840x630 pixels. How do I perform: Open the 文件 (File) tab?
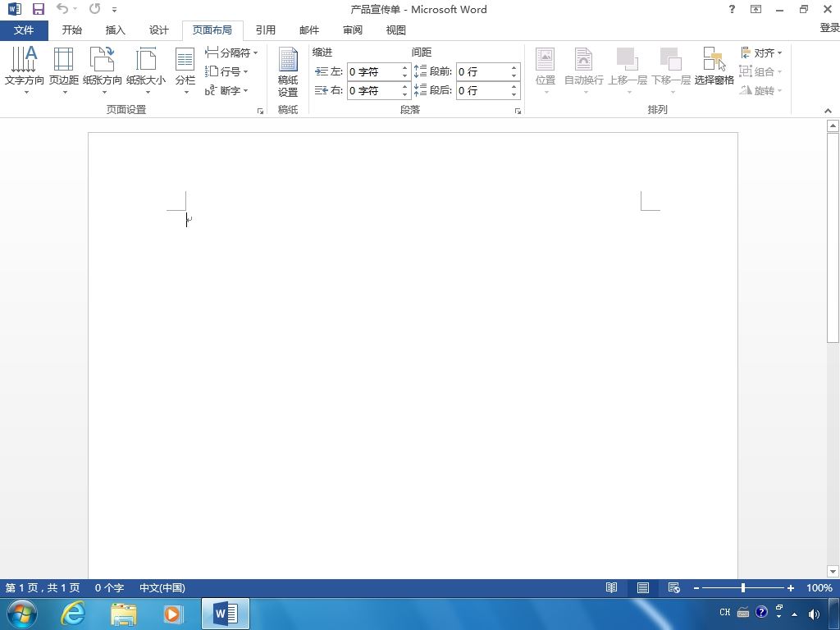click(24, 30)
